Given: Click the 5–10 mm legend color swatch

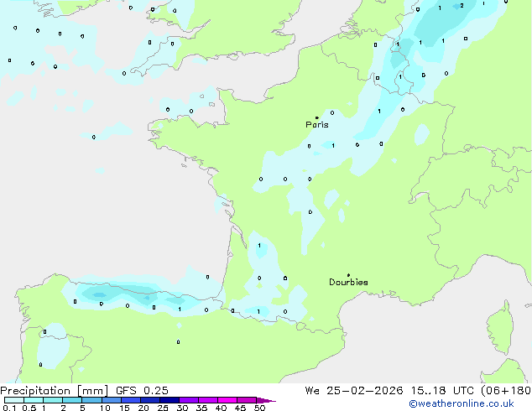Looking at the screenshot, I should click(91, 400).
